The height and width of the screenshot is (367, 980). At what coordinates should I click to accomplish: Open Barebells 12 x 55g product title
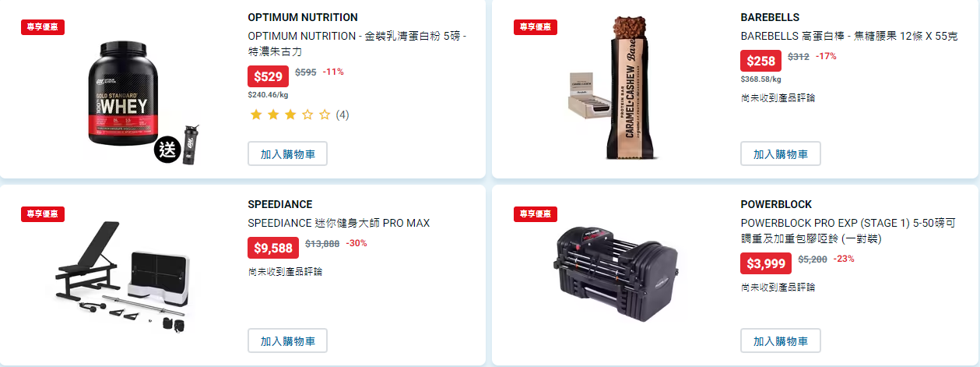tap(848, 36)
